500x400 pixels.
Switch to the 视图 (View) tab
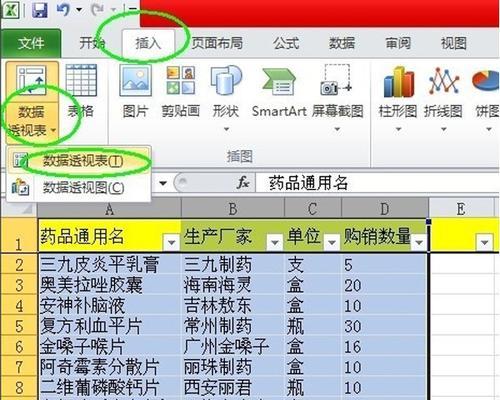tap(454, 43)
